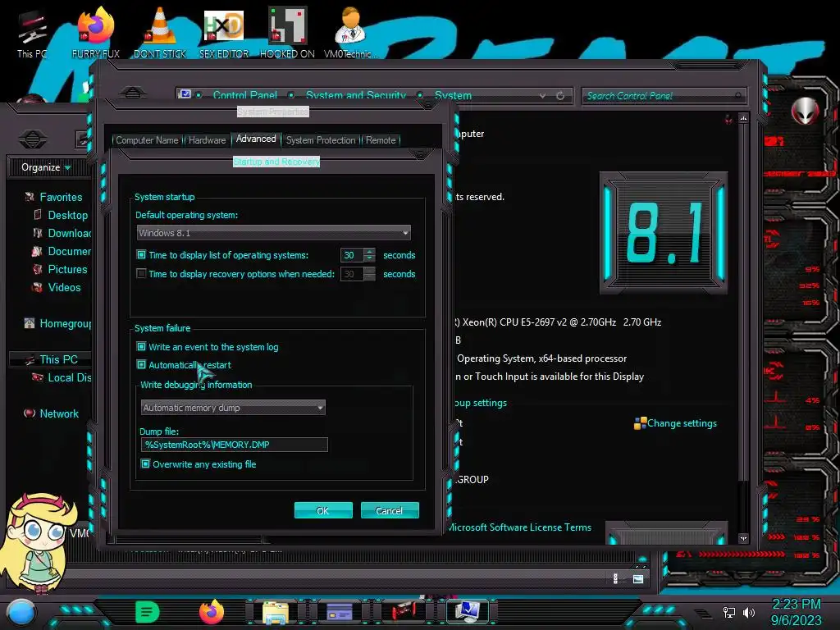This screenshot has width=840, height=630.
Task: Click the operating systems list seconds field
Action: [351, 255]
